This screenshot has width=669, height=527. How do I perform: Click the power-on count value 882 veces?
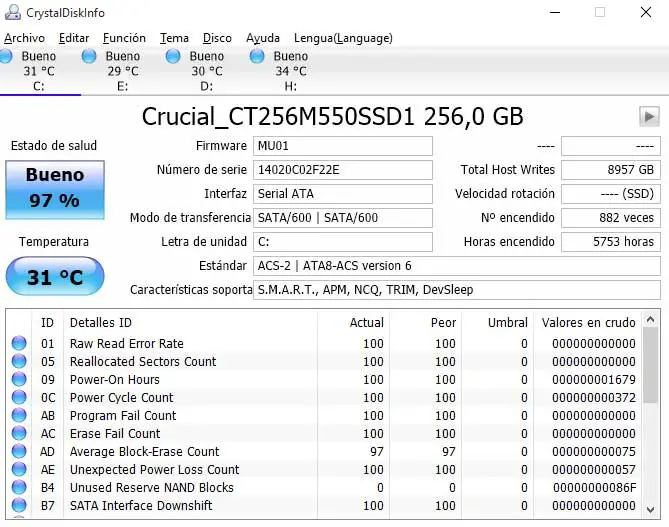point(611,218)
